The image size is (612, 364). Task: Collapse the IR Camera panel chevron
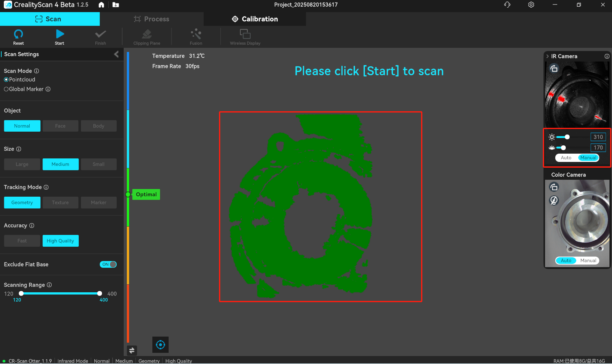pyautogui.click(x=548, y=56)
